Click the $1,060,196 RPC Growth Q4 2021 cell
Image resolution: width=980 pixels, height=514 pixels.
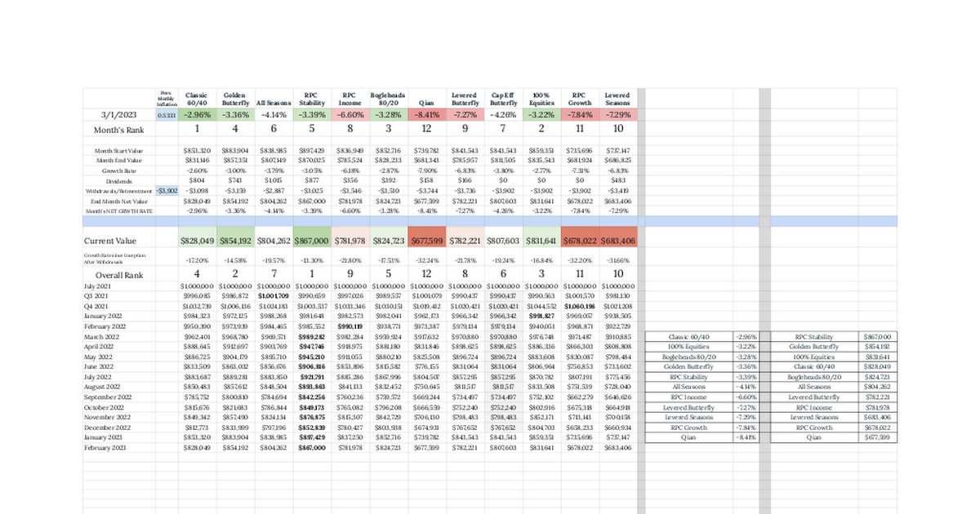[x=580, y=304]
